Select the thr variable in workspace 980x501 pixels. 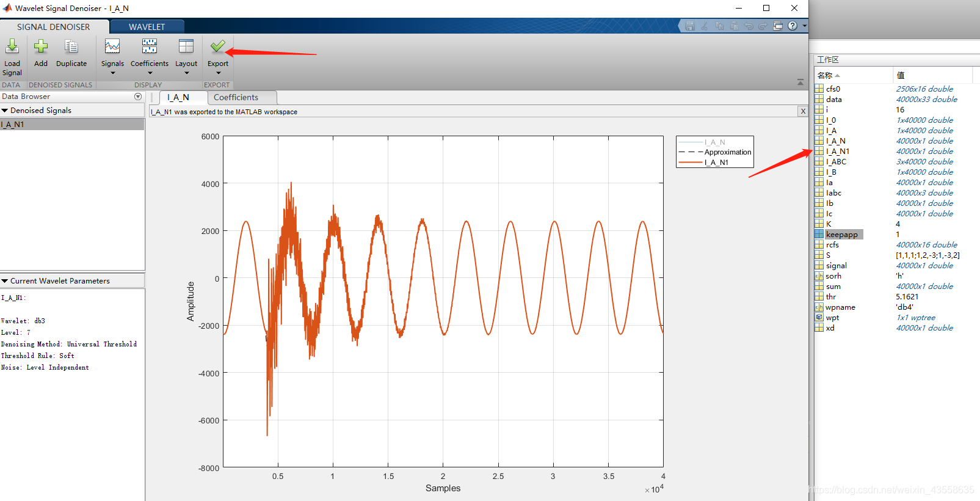831,297
